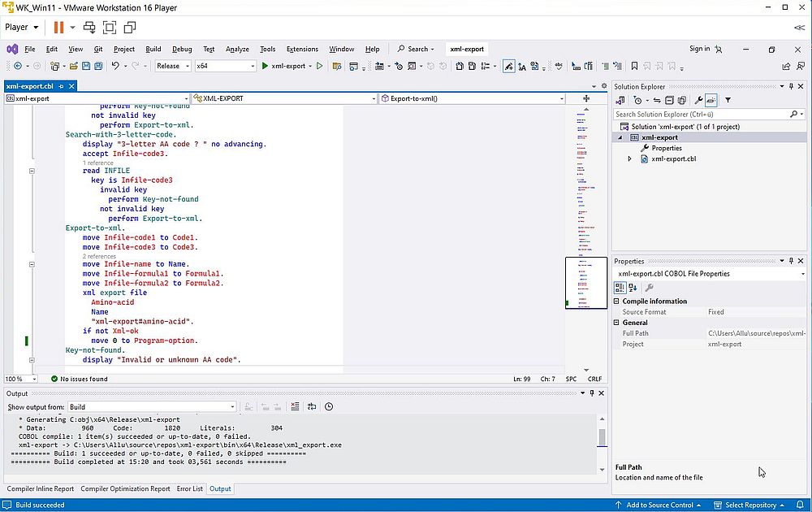
Task: Open the File menu
Action: (30, 50)
